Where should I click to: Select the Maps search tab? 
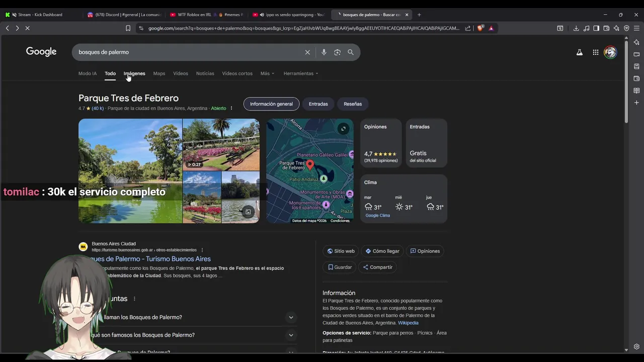159,73
